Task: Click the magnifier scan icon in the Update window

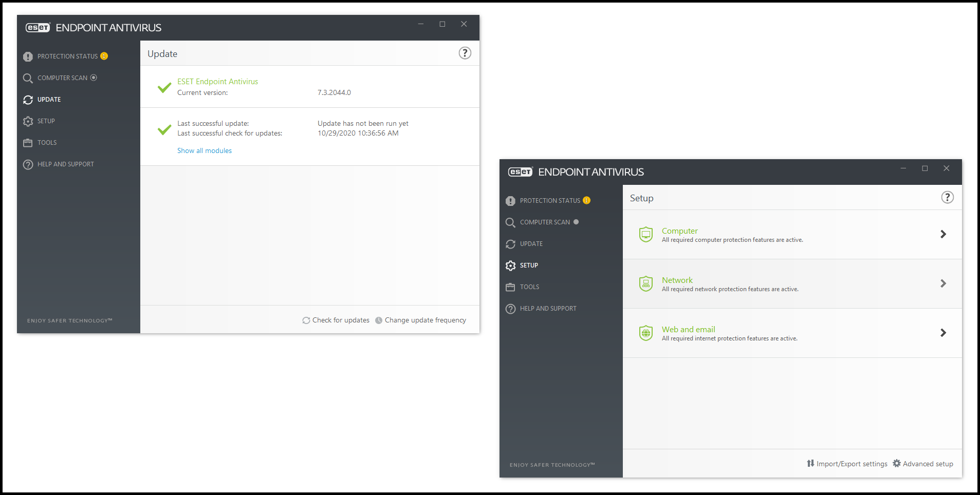Action: [x=28, y=78]
